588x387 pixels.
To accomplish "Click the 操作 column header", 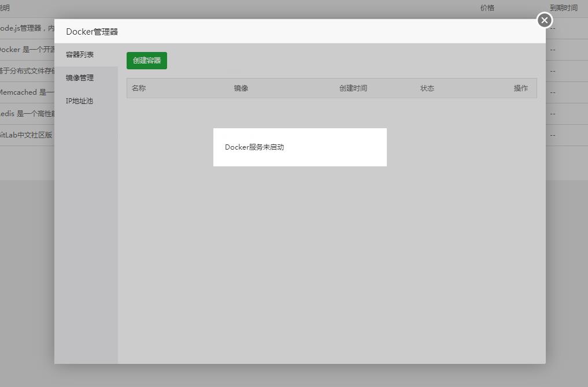I will pyautogui.click(x=521, y=88).
